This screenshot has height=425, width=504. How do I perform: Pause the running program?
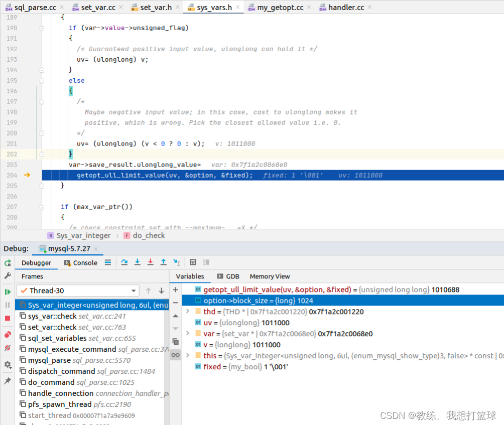[x=7, y=305]
